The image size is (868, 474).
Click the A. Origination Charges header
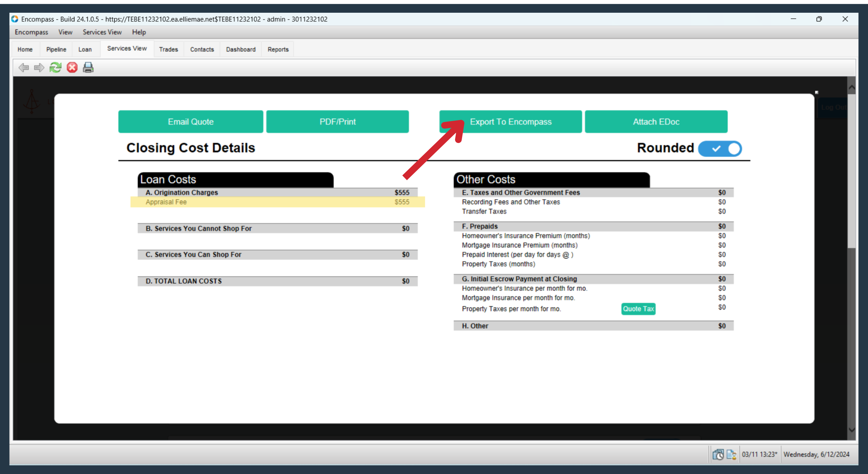[x=278, y=192]
